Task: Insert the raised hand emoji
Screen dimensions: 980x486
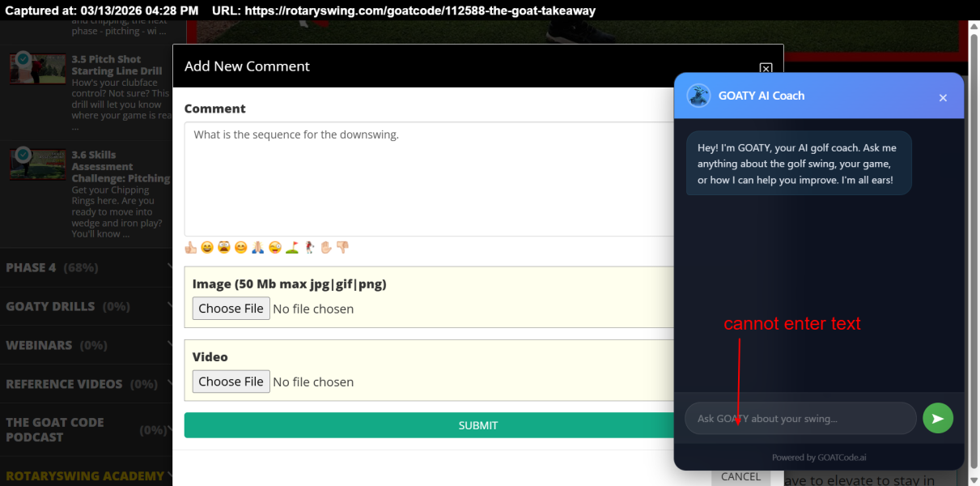Action: click(x=326, y=248)
